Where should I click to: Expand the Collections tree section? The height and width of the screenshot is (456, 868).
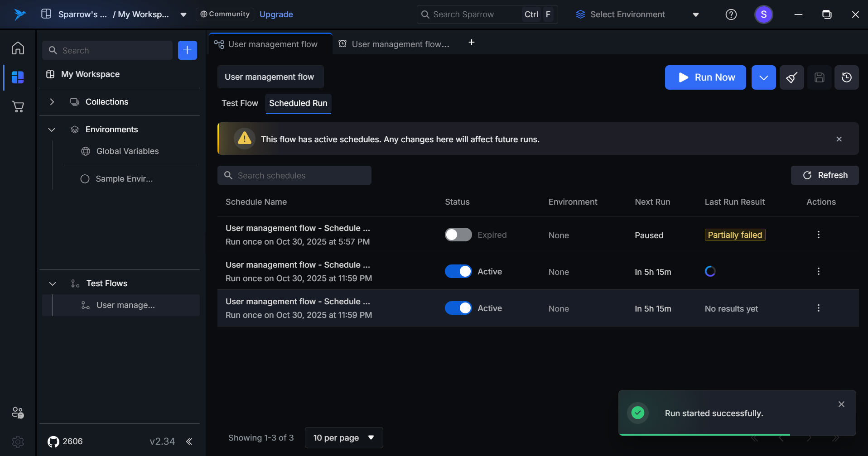(x=52, y=102)
